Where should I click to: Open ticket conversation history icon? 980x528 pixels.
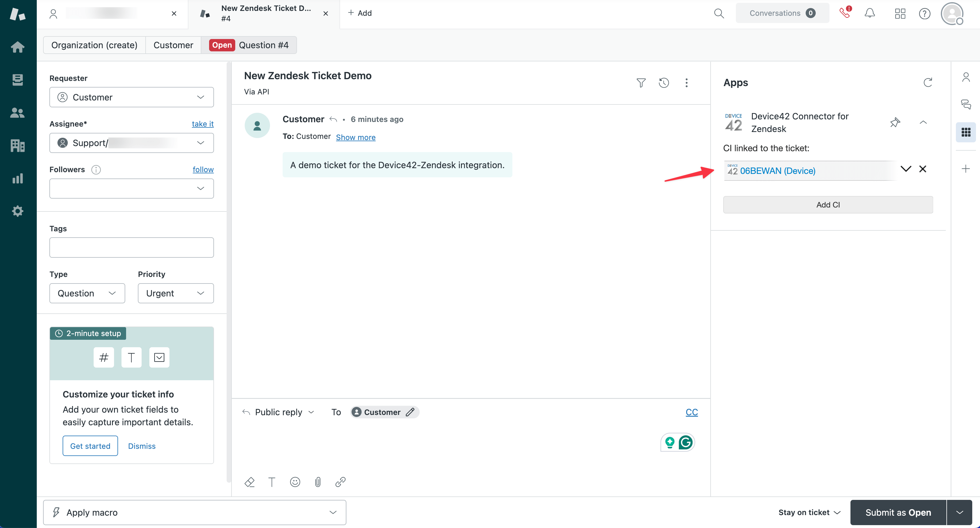(664, 83)
